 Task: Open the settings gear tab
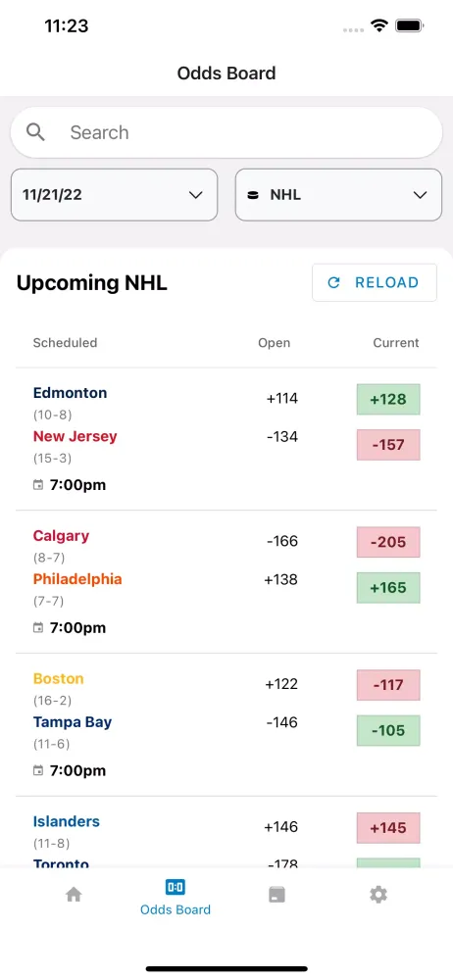pos(377,895)
